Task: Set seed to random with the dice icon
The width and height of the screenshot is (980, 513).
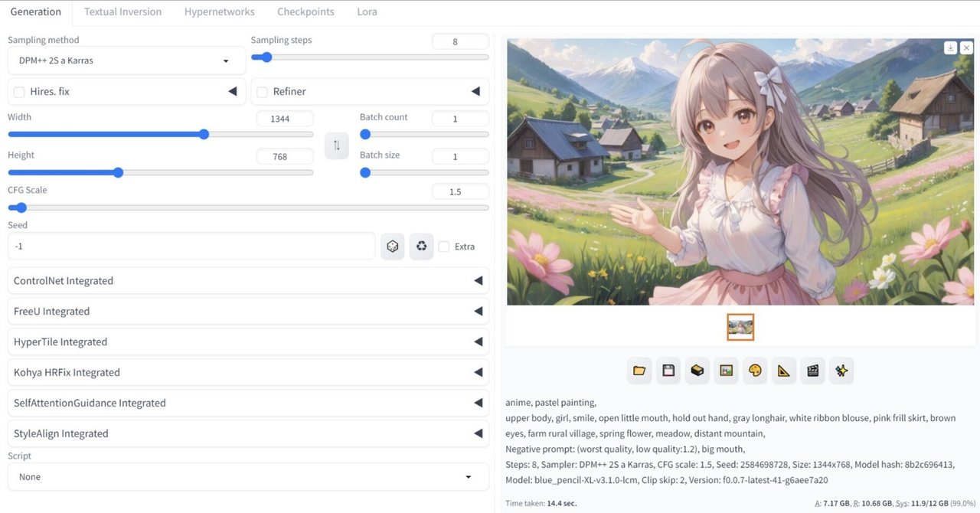Action: (x=392, y=246)
